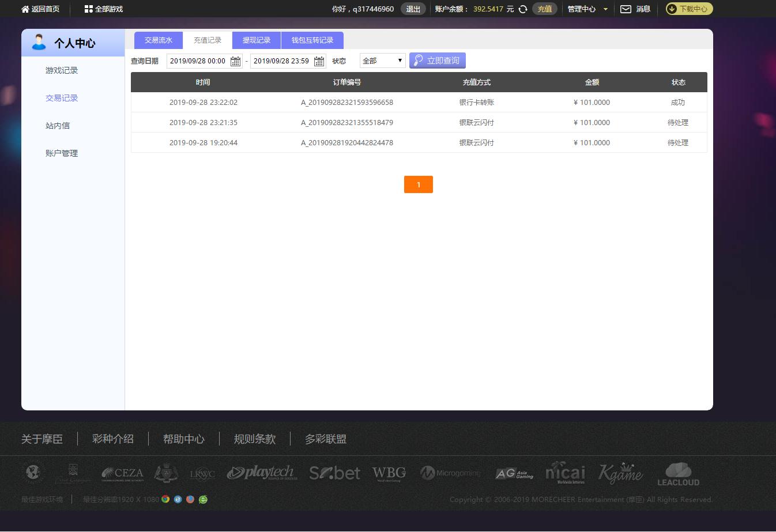
Task: Select 账户管理 in the sidebar
Action: tap(61, 153)
